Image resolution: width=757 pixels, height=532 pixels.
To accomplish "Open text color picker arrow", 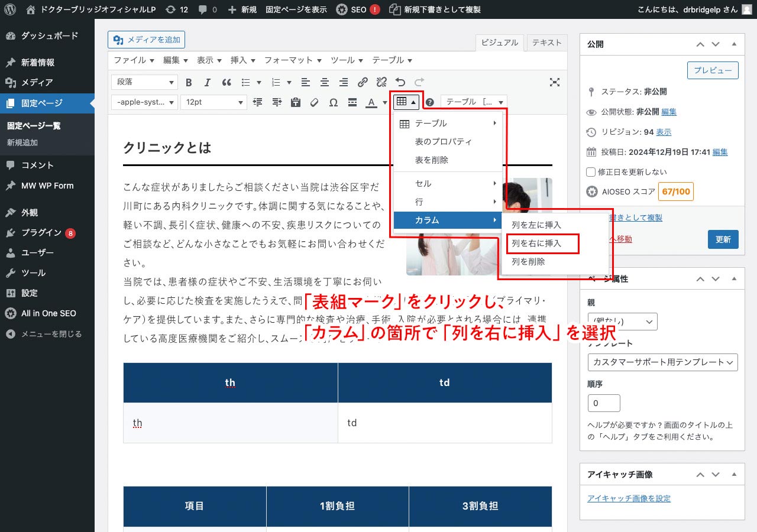I will click(x=384, y=102).
